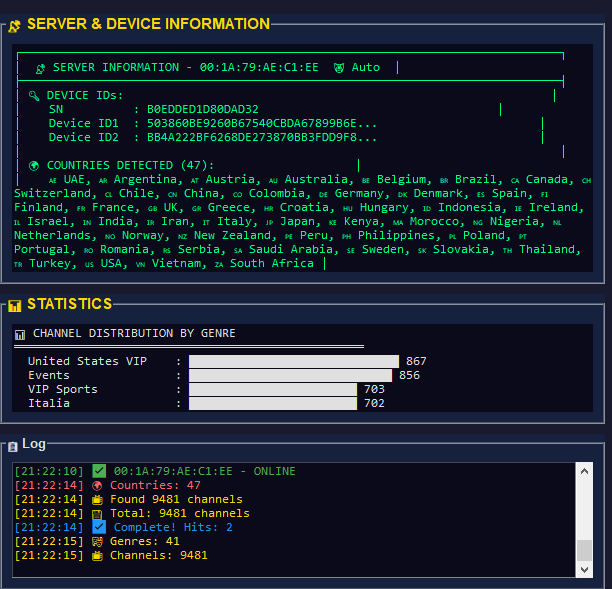Click the globe icon beside COUNTRIES DETECTED
The image size is (612, 589).
tap(34, 166)
